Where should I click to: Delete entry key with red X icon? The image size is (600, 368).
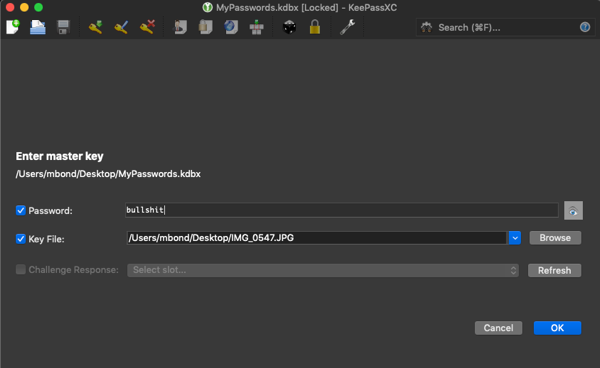pos(147,27)
